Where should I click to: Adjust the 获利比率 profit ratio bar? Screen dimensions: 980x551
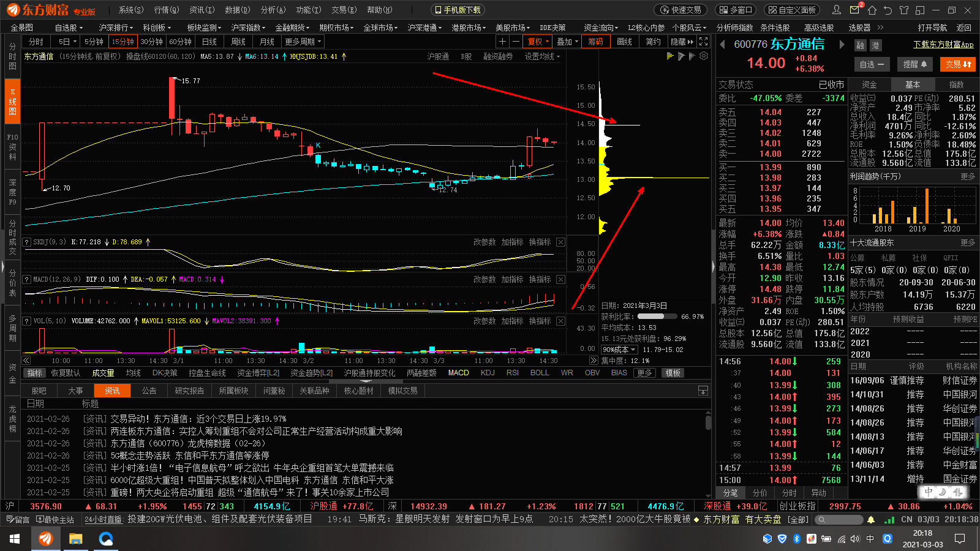[x=656, y=317]
